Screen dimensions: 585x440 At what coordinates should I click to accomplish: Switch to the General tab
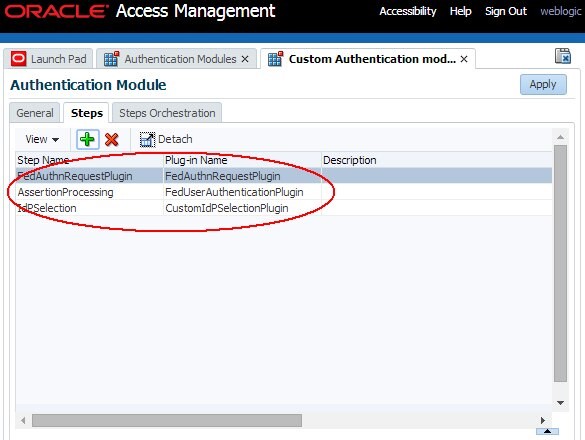35,113
